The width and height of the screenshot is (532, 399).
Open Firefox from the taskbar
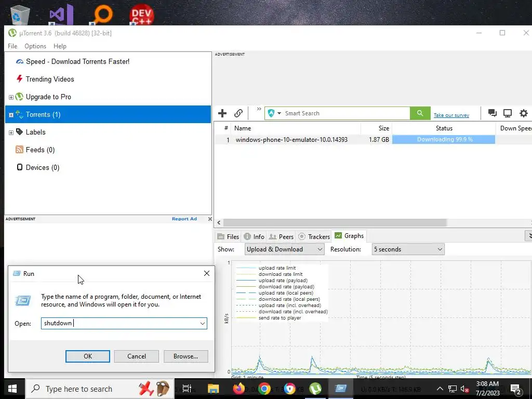pos(238,389)
